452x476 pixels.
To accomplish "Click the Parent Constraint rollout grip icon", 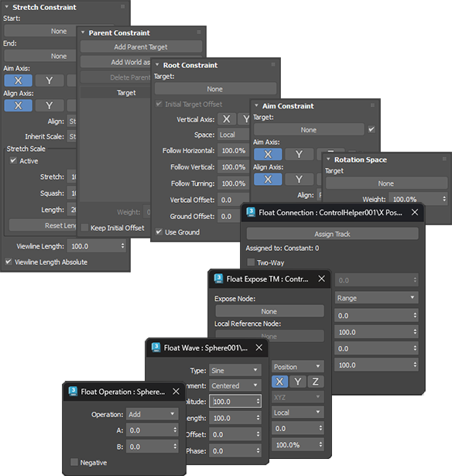I will tap(199, 32).
